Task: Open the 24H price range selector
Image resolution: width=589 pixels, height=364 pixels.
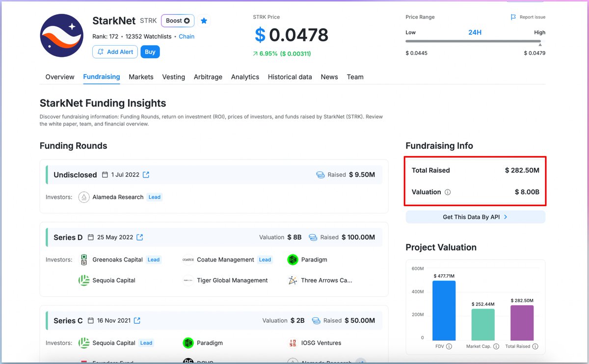Action: [475, 32]
